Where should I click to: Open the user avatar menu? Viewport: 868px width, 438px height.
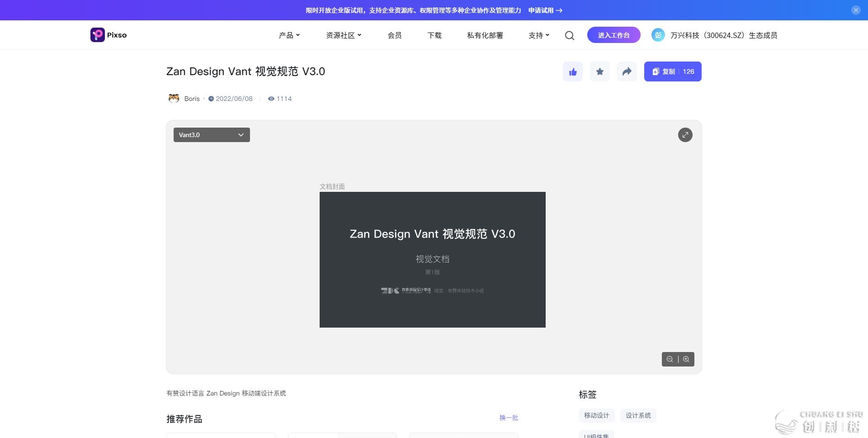click(x=658, y=35)
